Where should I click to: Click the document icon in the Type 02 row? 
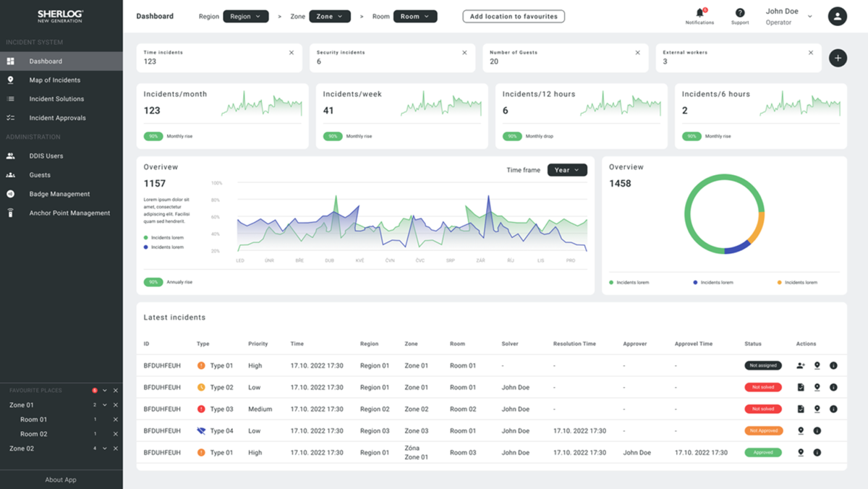[x=801, y=388]
